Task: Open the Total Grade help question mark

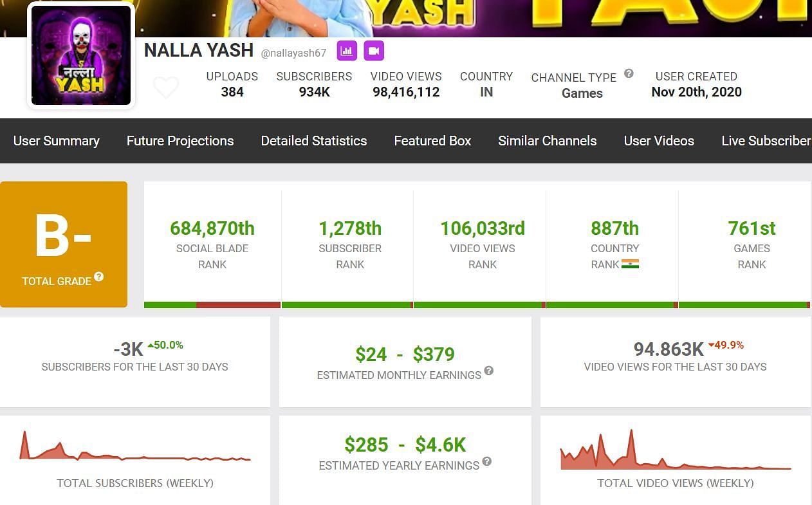Action: (x=98, y=277)
